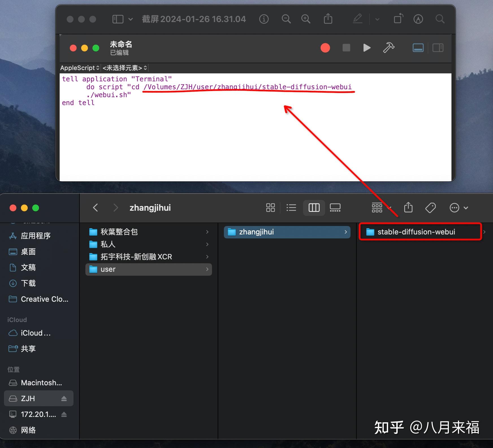
Task: Toggle the bottom log pane in Script Editor
Action: [418, 48]
